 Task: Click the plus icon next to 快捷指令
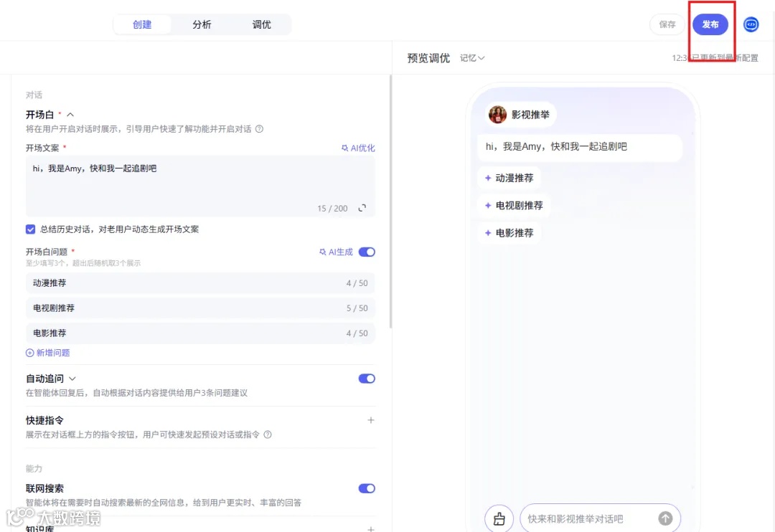pos(371,420)
